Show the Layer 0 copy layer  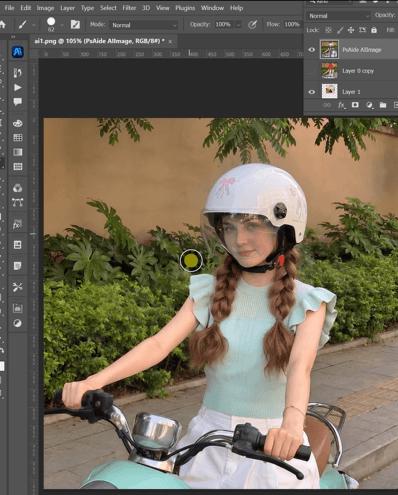pos(311,71)
